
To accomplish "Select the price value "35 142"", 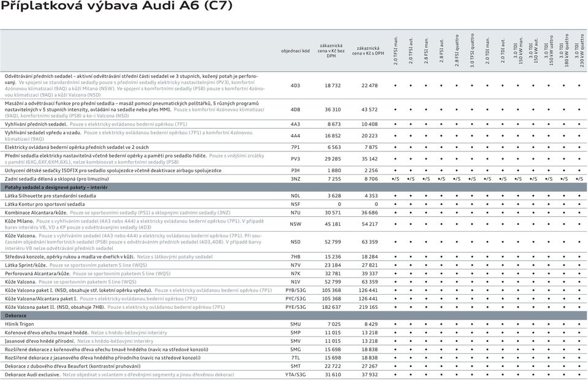I will (370, 159).
